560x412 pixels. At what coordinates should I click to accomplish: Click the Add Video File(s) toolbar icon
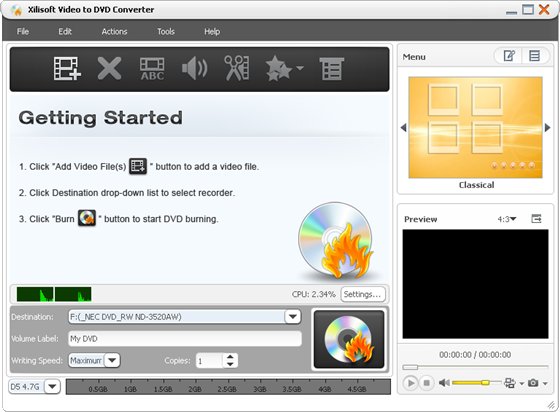click(x=67, y=68)
